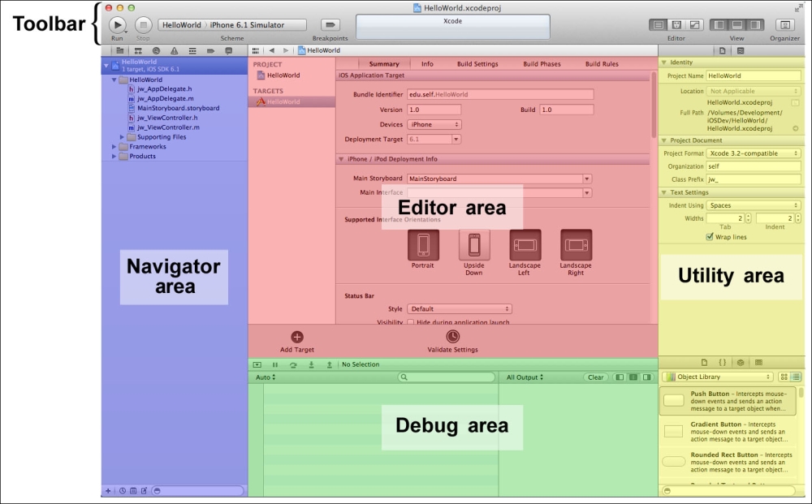Click the add (+) button below navigator
812x504 pixels.
(108, 491)
